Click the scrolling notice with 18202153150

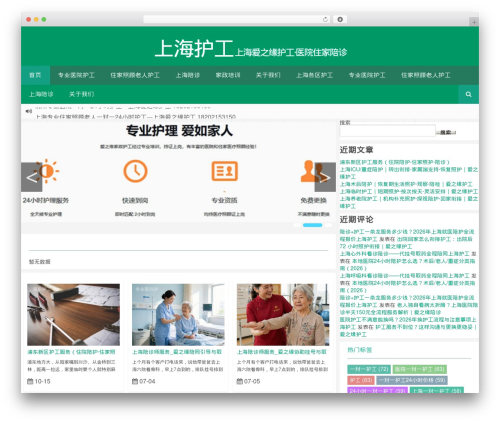tap(136, 117)
